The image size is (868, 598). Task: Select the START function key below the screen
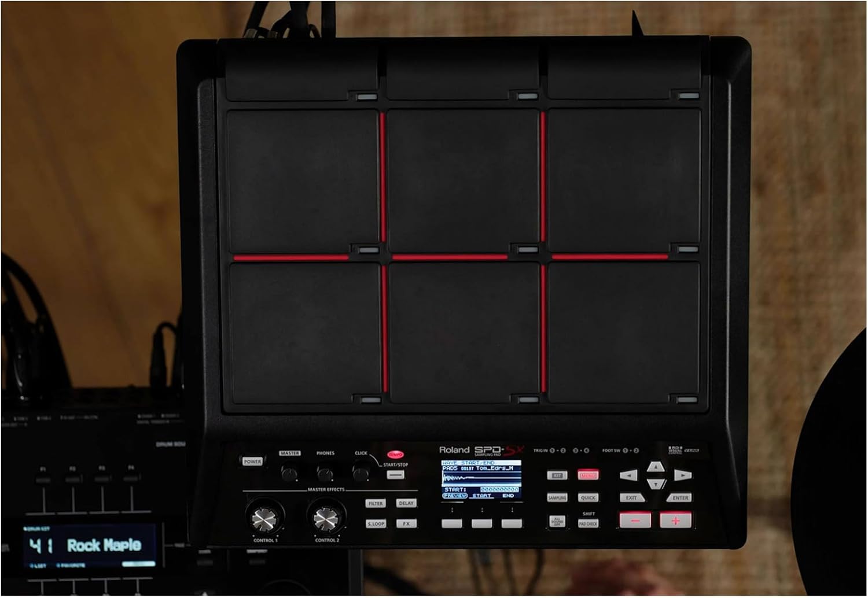[481, 522]
